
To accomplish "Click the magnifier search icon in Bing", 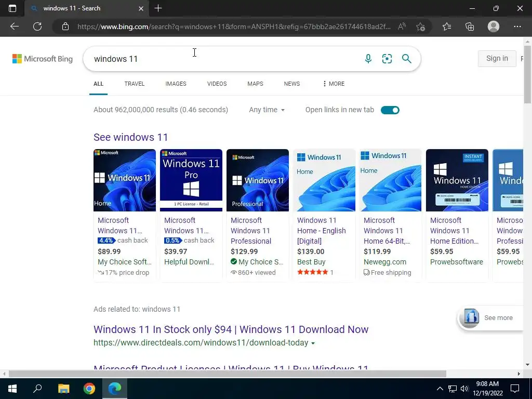I will (x=406, y=59).
